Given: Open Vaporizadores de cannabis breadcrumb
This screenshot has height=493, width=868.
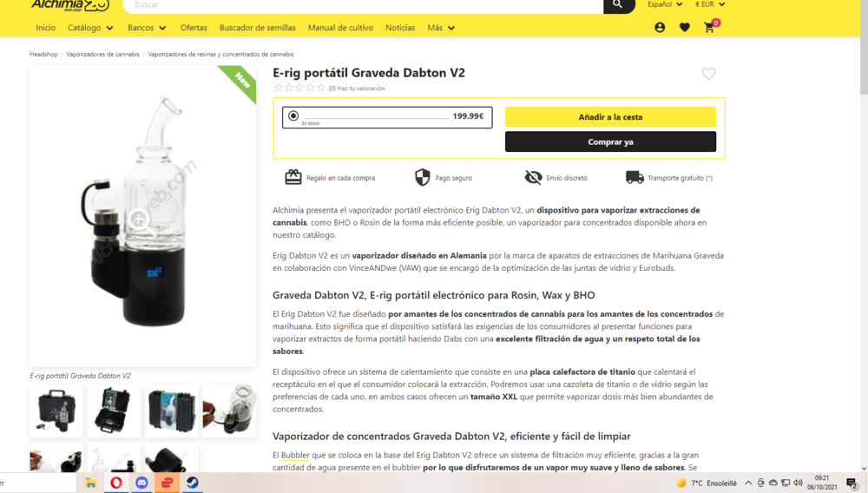Looking at the screenshot, I should (x=103, y=54).
